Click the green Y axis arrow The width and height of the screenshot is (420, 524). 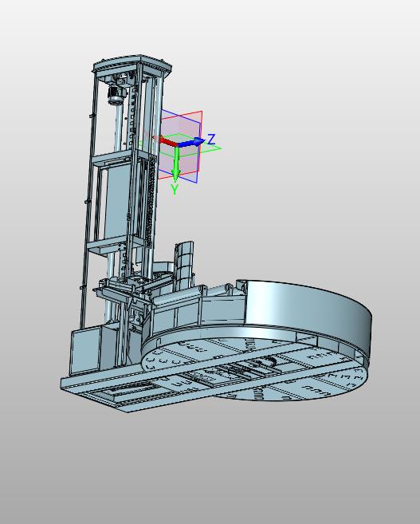coord(176,162)
